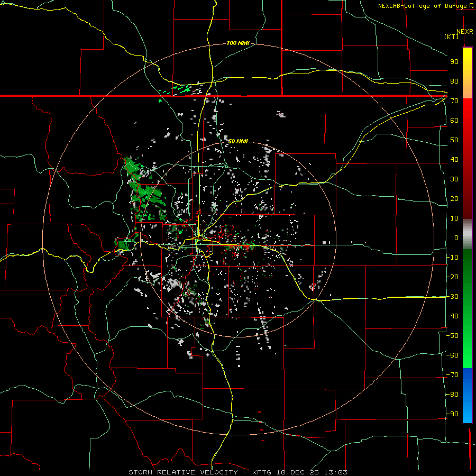The height and width of the screenshot is (476, 476).
Task: Click the STORM RELATIVE VELOCITY title text
Action: pyautogui.click(x=183, y=472)
